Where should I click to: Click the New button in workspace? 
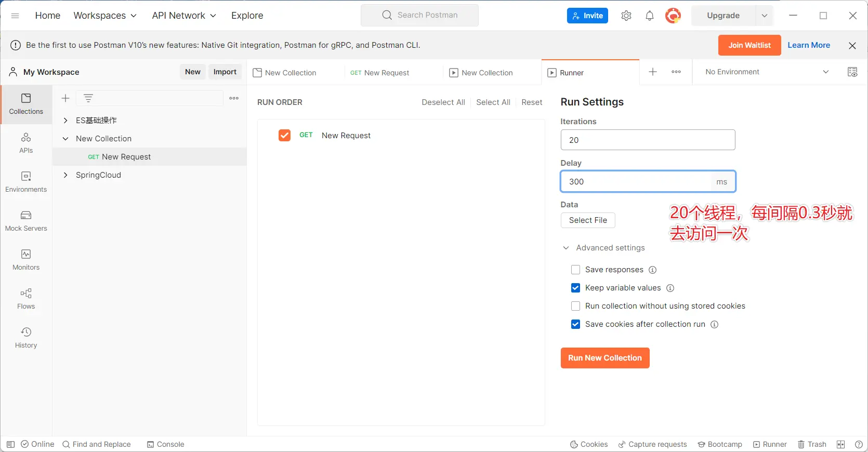[193, 72]
